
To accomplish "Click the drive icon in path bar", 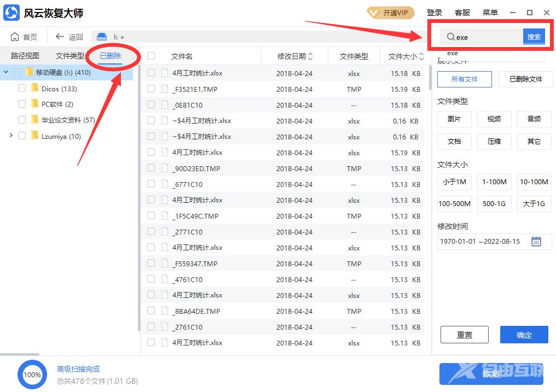I will coord(102,37).
